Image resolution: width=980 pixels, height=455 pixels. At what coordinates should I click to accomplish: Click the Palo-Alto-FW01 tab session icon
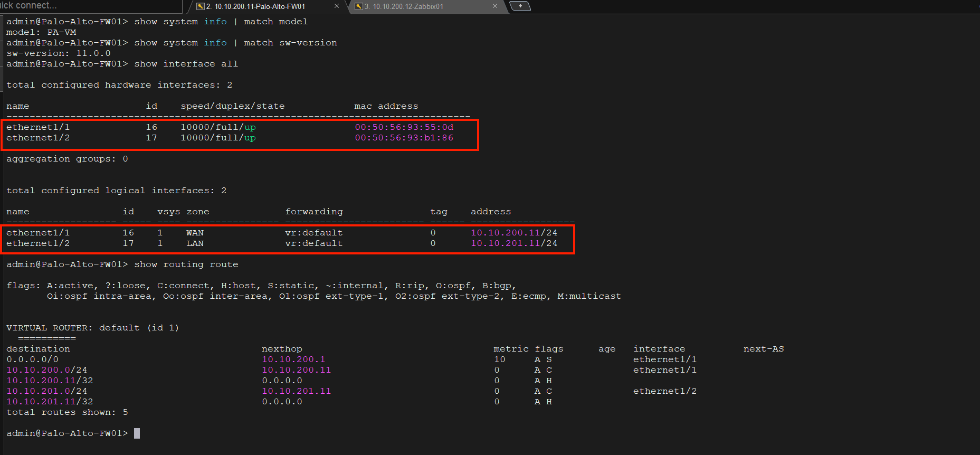(x=201, y=6)
